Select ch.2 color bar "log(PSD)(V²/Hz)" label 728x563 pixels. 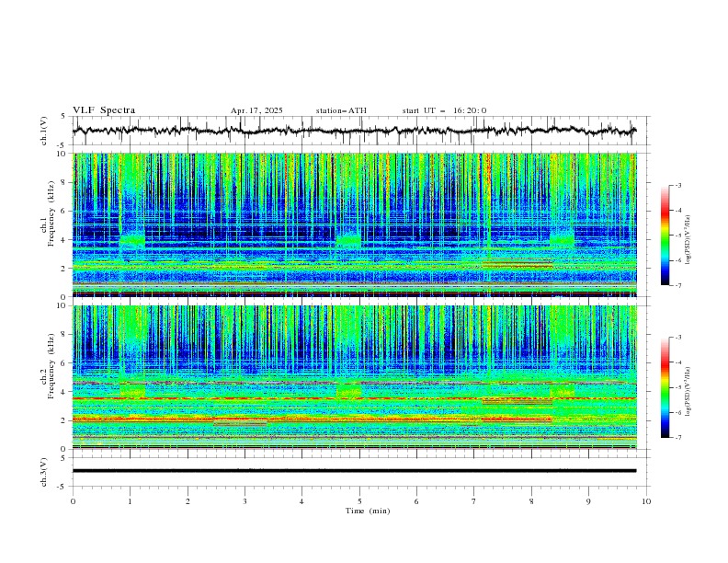[688, 392]
